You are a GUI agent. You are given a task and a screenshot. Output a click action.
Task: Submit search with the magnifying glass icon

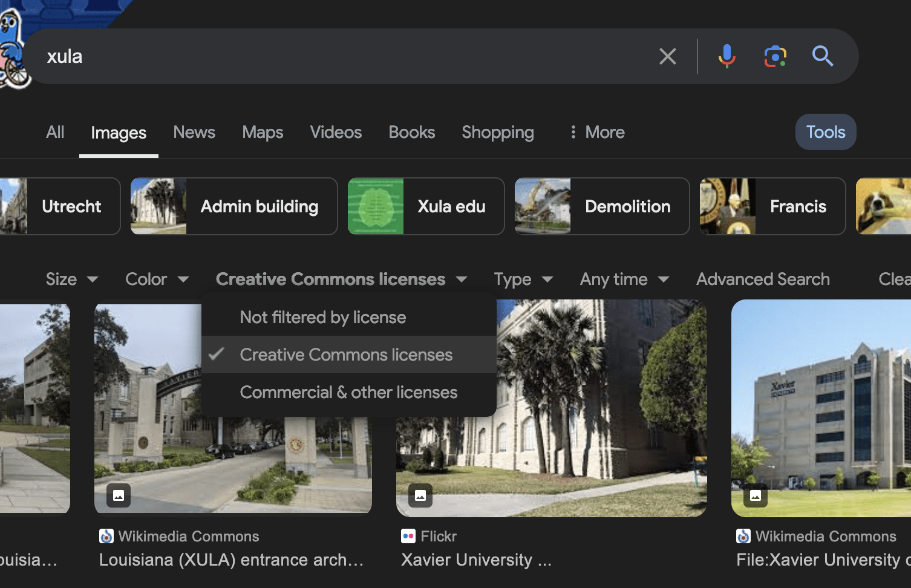(x=822, y=56)
